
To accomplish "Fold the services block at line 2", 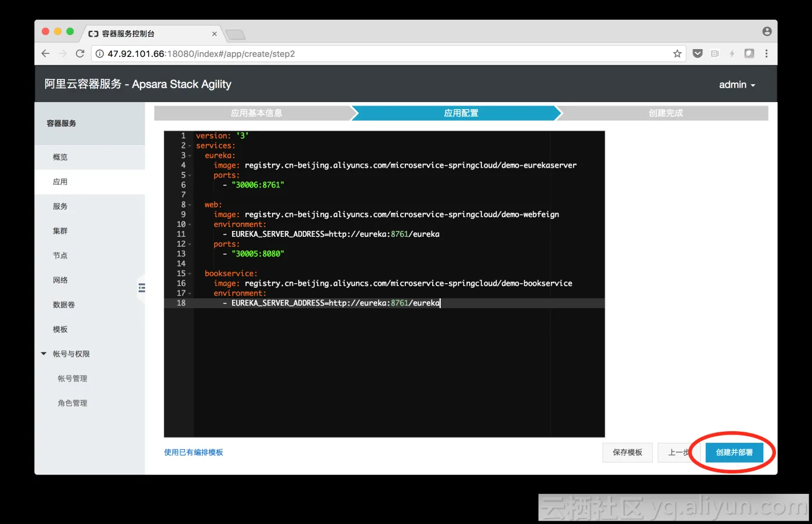I will (x=190, y=146).
